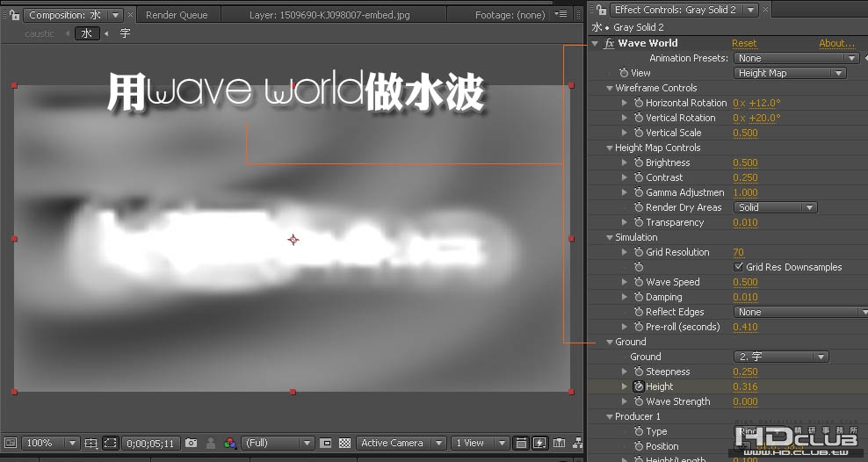Image resolution: width=868 pixels, height=462 pixels.
Task: Click the Pre-roll (seconds) value 0.410
Action: click(745, 327)
